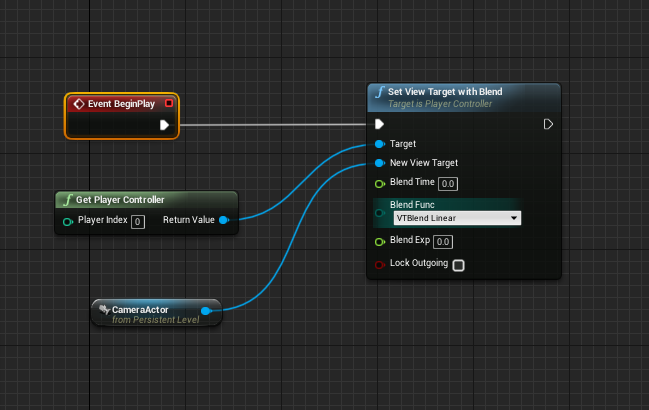The width and height of the screenshot is (649, 410).
Task: Click the New View Target input pin
Action: click(x=379, y=163)
